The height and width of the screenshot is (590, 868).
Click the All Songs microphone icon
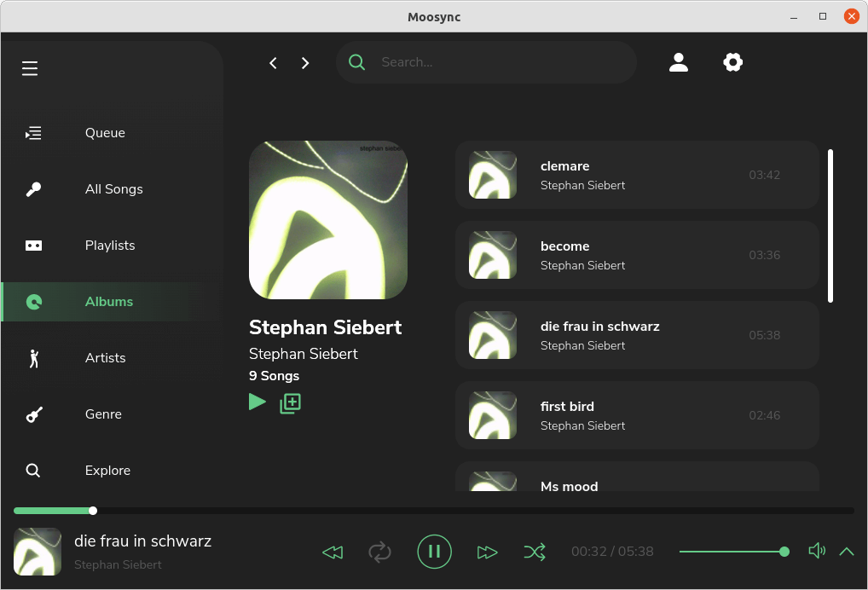point(33,189)
